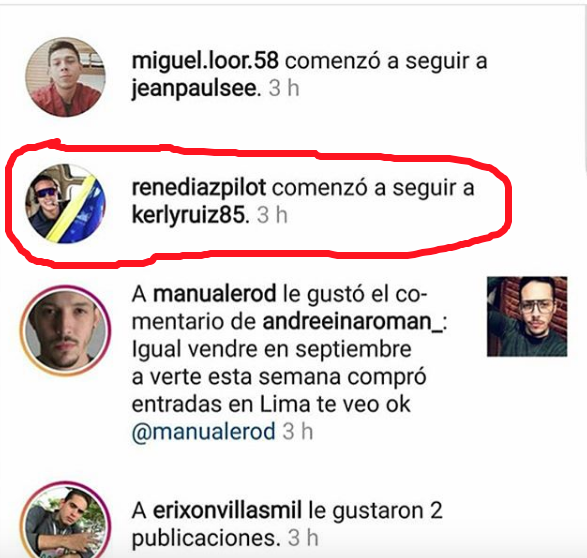The image size is (587, 558).
Task: Open renediazpilot's pilot profile picture
Action: [x=66, y=204]
